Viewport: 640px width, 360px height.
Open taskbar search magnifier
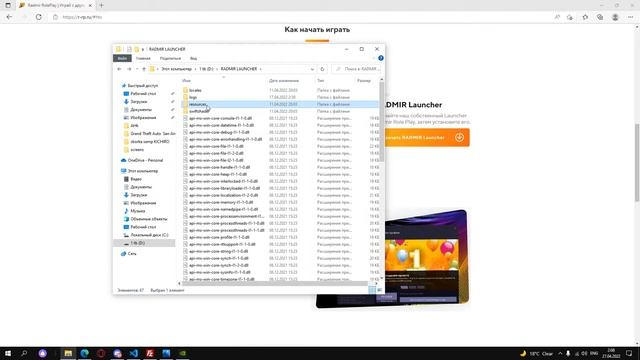(24, 353)
